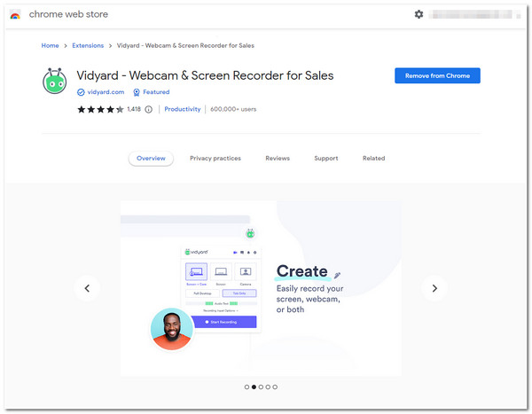Select the fifth carousel dot
The height and width of the screenshot is (414, 532).
point(275,387)
